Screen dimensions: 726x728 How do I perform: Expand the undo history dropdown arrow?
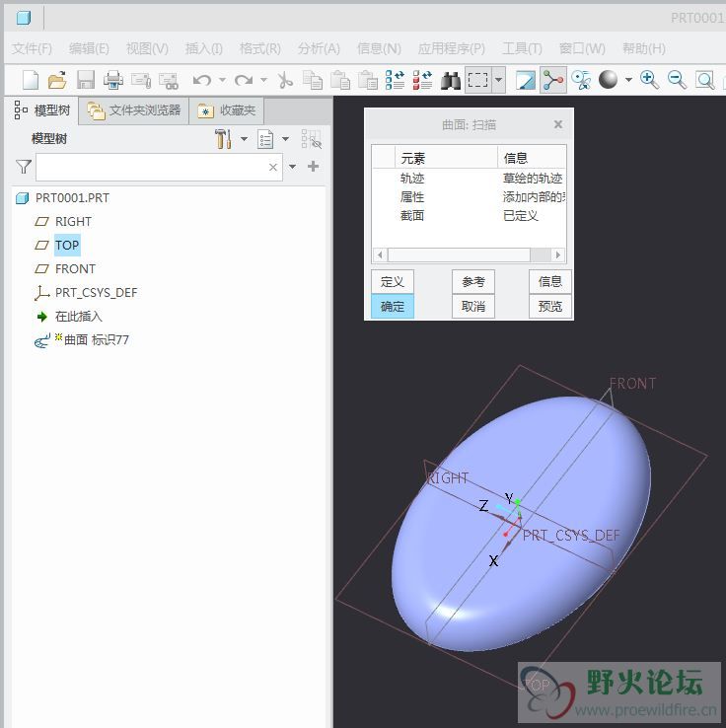[222, 80]
